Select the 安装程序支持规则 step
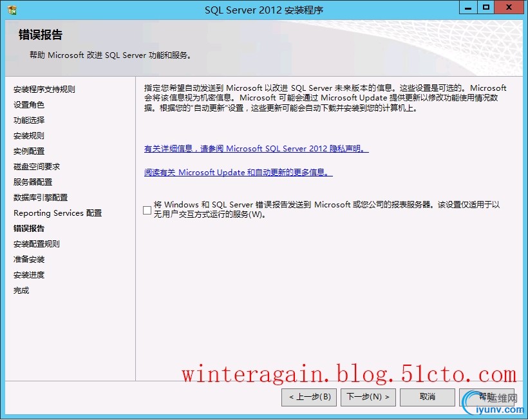The image size is (528, 420). click(x=44, y=90)
